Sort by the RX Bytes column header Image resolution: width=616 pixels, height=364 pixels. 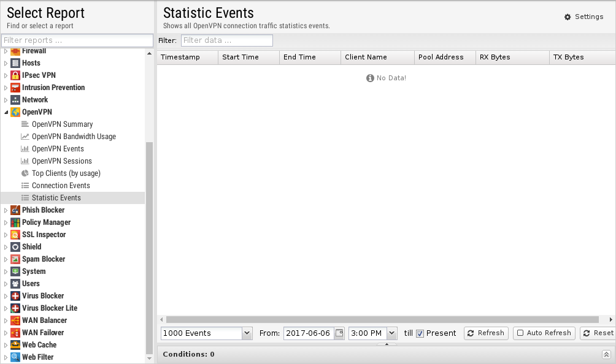click(x=512, y=57)
